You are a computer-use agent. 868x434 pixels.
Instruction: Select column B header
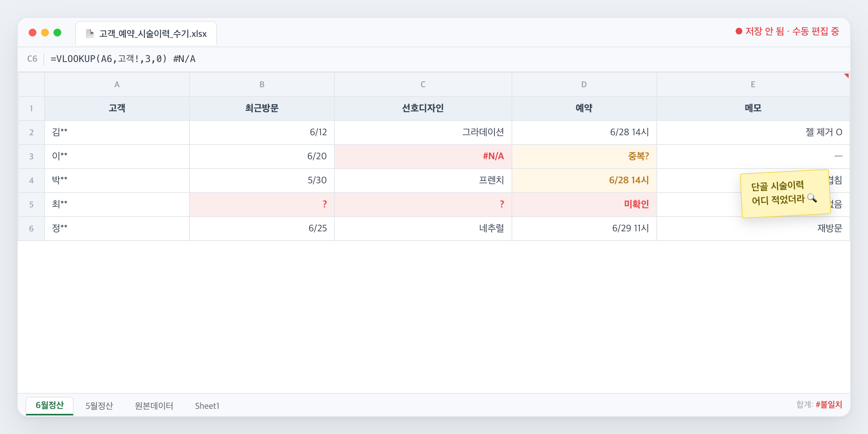(262, 84)
